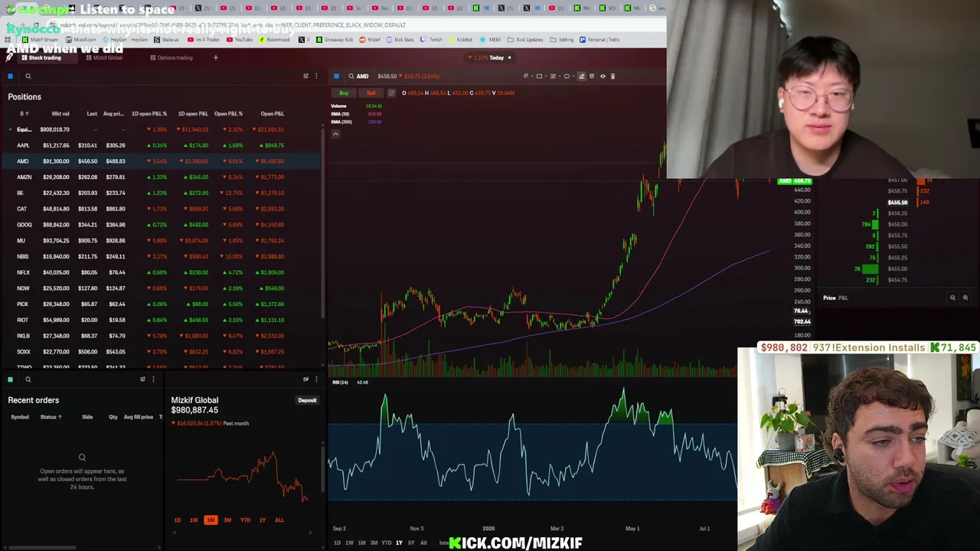Image resolution: width=980 pixels, height=551 pixels.
Task: Open the Robinhood bookmark in bookmarks bar
Action: click(x=273, y=40)
